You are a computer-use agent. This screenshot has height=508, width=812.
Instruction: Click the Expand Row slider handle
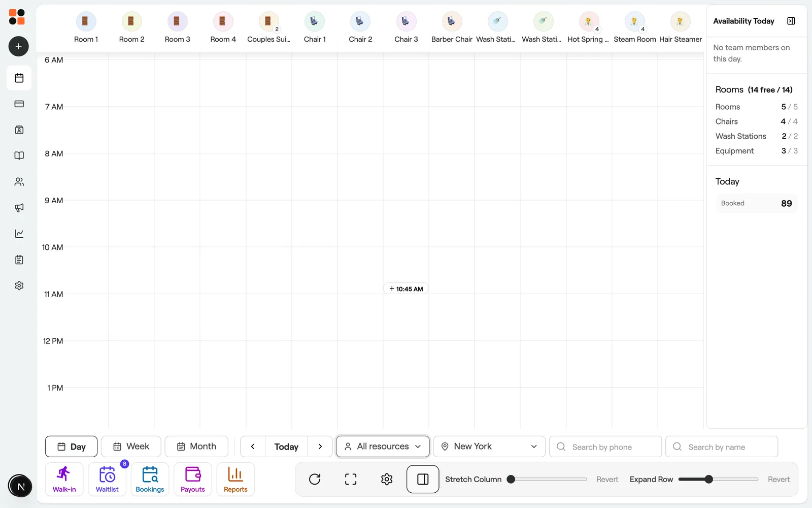(709, 479)
